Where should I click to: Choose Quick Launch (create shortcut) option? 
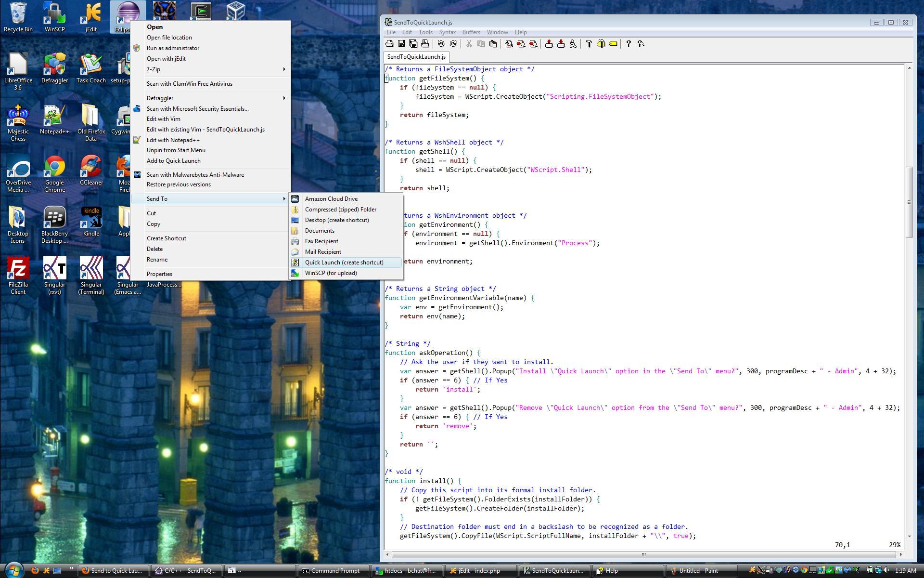344,263
